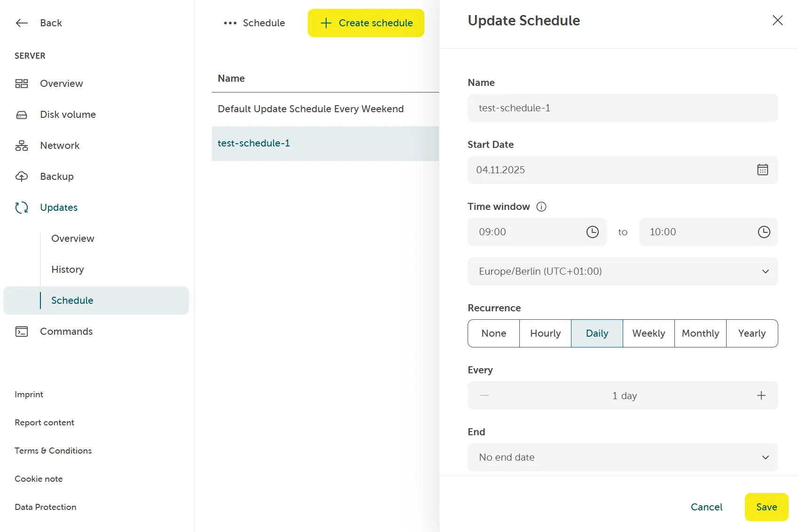798x532 pixels.
Task: Open the Europe/Berlin timezone dropdown
Action: tap(622, 271)
